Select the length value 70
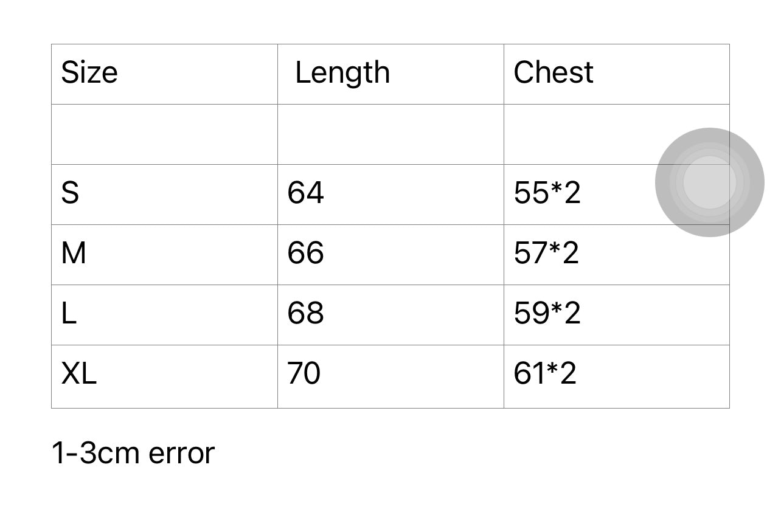781x532 pixels. click(x=304, y=374)
